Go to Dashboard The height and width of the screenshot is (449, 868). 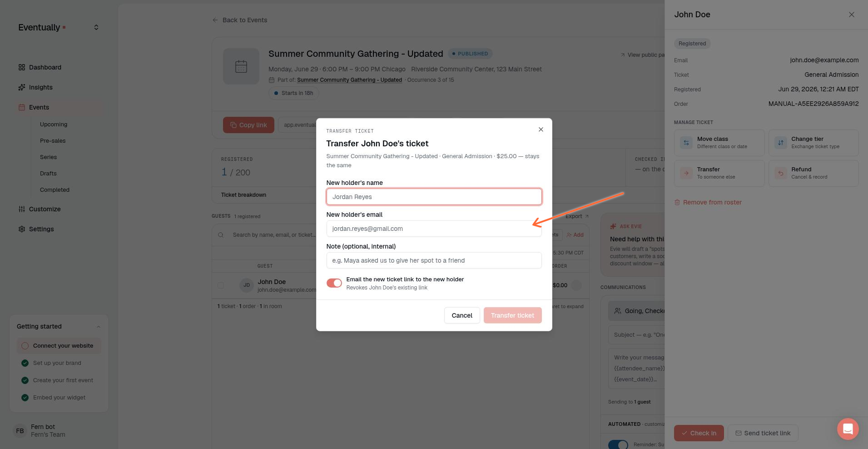click(45, 67)
